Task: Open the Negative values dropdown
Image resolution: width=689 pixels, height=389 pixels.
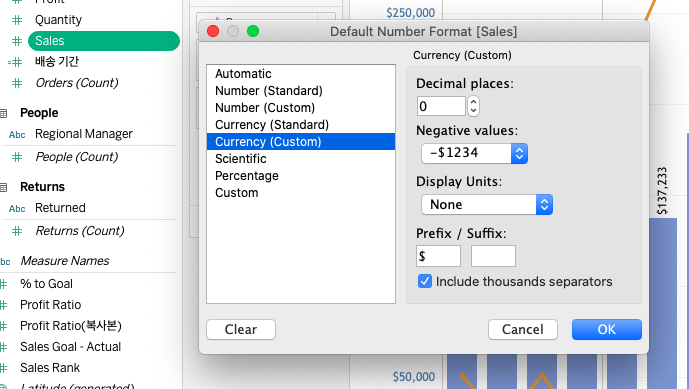Action: (x=474, y=153)
